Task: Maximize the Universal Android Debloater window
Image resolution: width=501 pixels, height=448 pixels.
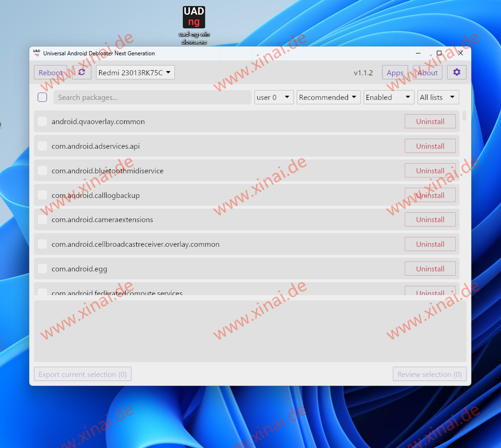Action: coord(439,53)
